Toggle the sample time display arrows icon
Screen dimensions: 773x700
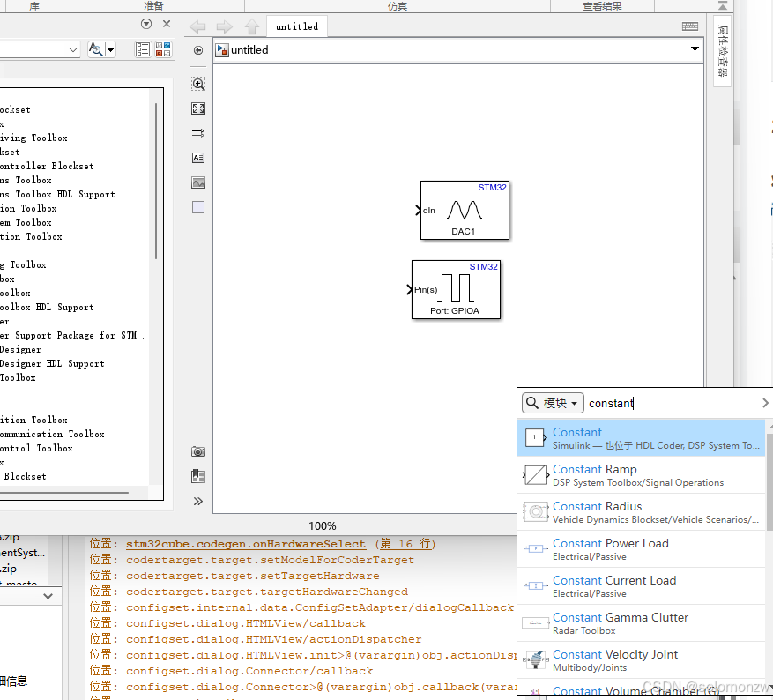click(198, 133)
